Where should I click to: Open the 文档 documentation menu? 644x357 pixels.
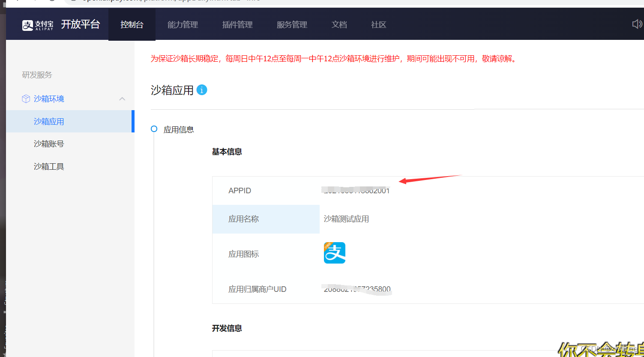pyautogui.click(x=339, y=25)
